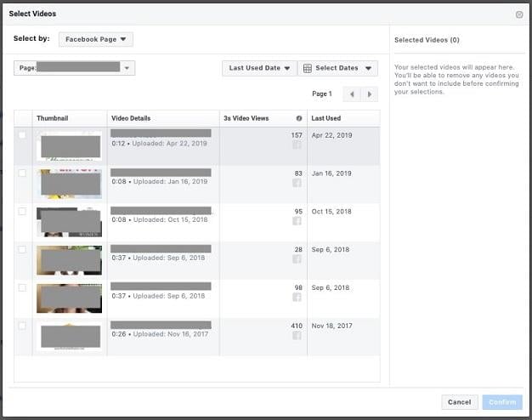
Task: Click '0:26 • Uploaded: Nov 16, 2017' details
Action: 160,334
